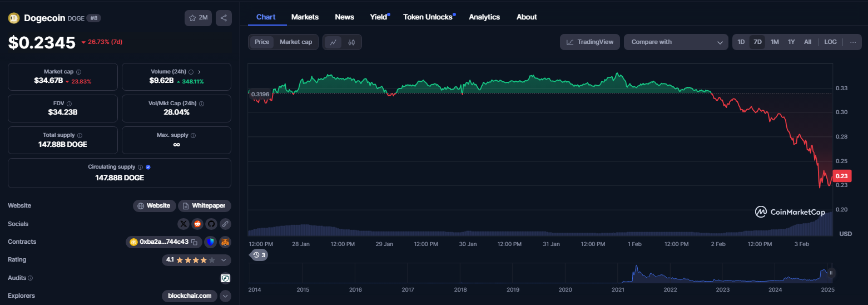Show info tooltip next to Volume (24h)

coord(191,72)
